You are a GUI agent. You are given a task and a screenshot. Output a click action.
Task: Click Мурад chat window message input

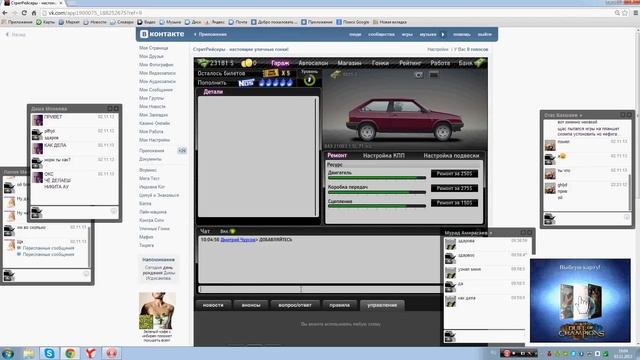click(489, 336)
